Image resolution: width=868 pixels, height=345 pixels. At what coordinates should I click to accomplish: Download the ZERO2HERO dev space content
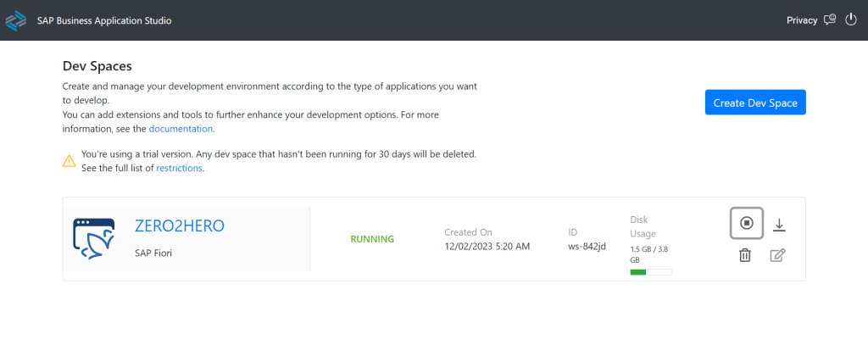pos(780,225)
